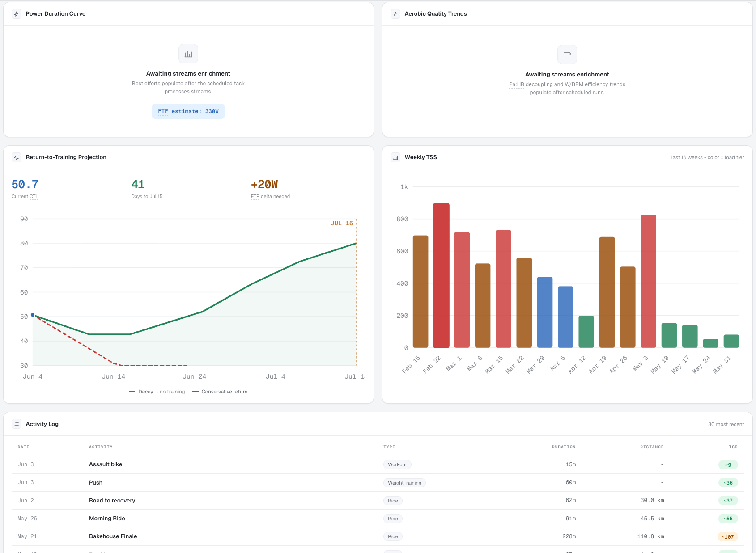This screenshot has width=756, height=553.
Task: Click the May 3 red bar
Action: click(649, 281)
